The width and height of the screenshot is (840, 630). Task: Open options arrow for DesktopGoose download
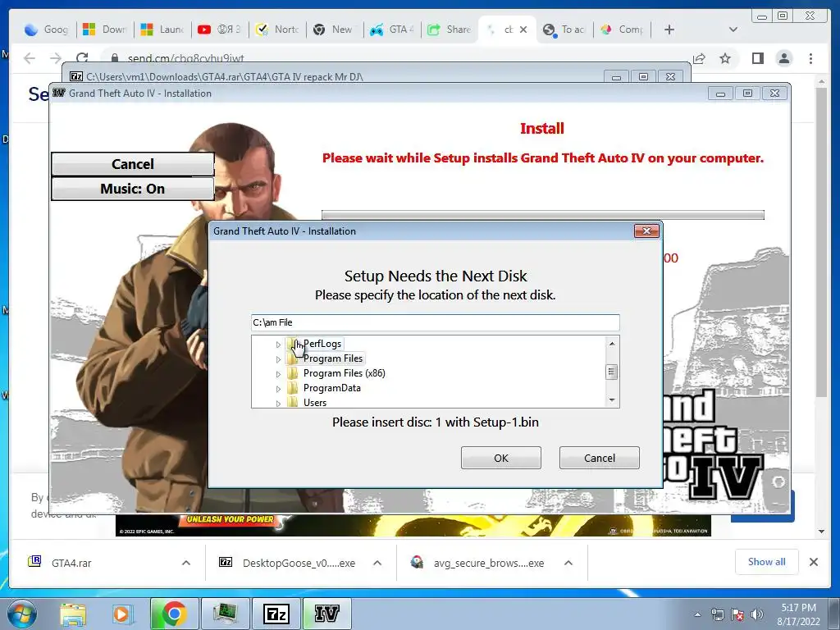coord(377,563)
